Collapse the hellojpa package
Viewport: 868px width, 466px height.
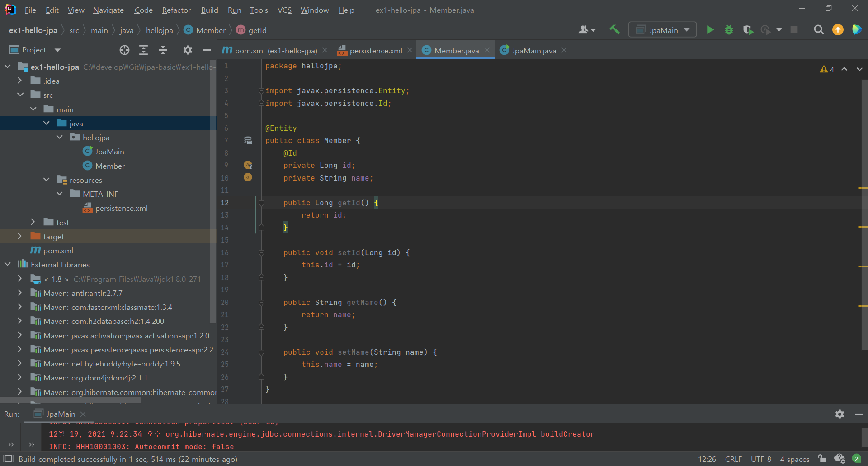tap(59, 137)
